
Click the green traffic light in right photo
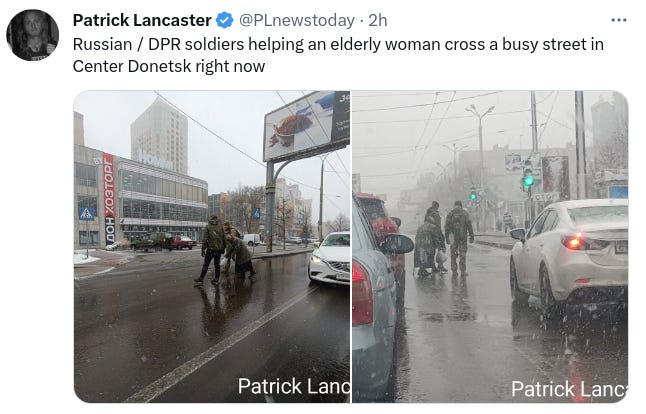coord(528,180)
